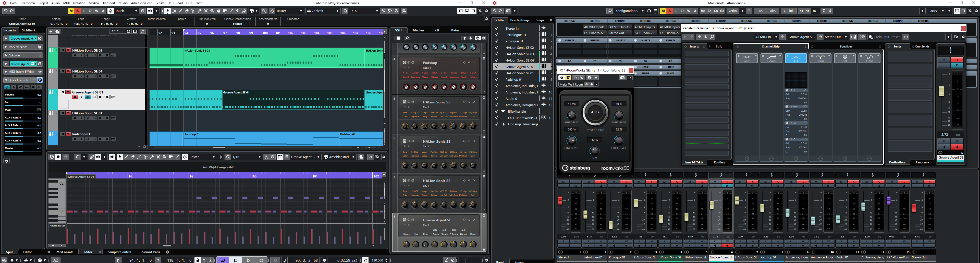Select the Range Selection tool
The width and height of the screenshot is (980, 263).
click(x=174, y=11)
